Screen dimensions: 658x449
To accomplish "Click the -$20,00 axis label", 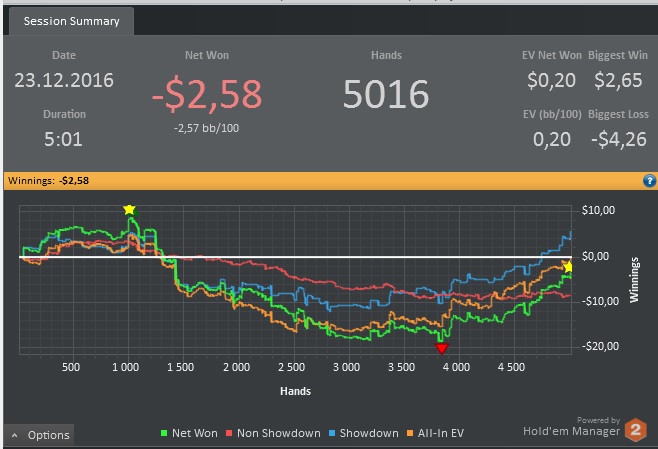I will tap(600, 346).
